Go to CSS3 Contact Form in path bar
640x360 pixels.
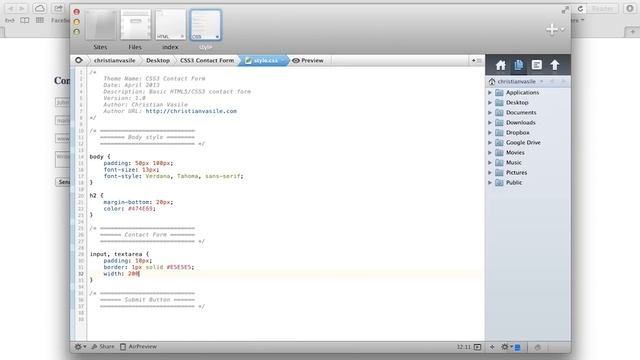(x=207, y=60)
